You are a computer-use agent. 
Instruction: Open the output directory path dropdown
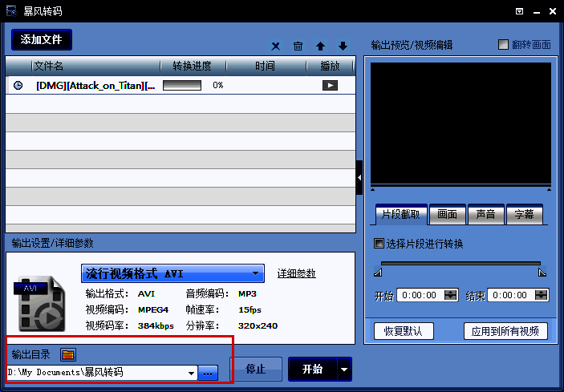click(x=191, y=373)
